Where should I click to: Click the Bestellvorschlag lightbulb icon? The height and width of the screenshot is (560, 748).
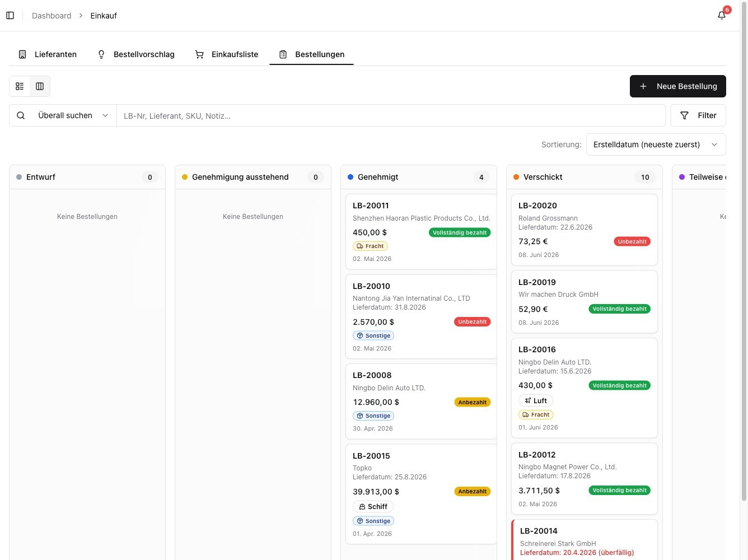(101, 54)
